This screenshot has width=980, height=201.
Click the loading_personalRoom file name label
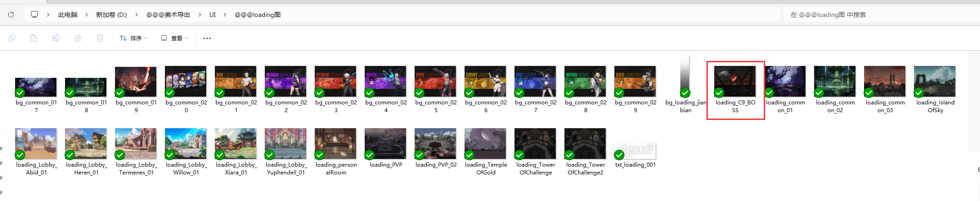[x=336, y=168]
